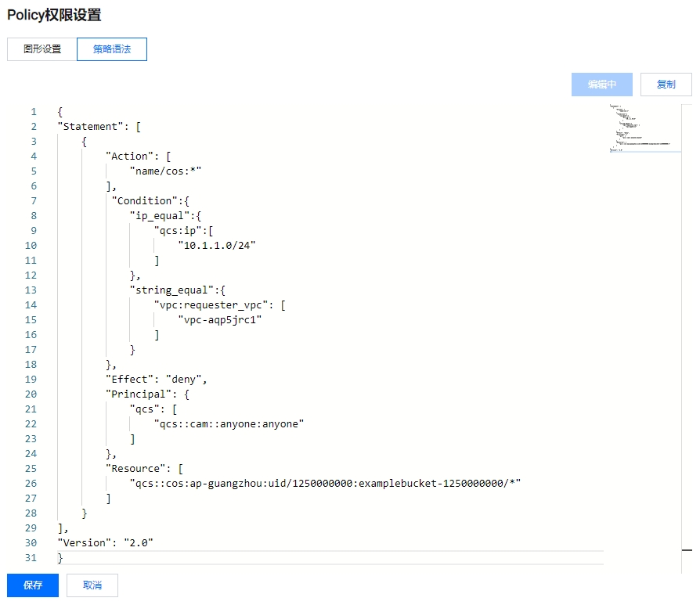Click the "vpc-aqp5jrc1" string value
This screenshot has height=605, width=700.
(220, 320)
